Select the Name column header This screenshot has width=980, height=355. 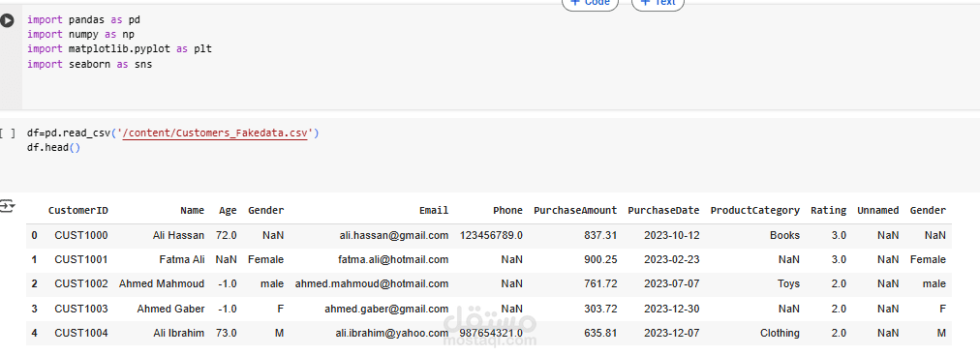[x=193, y=210]
